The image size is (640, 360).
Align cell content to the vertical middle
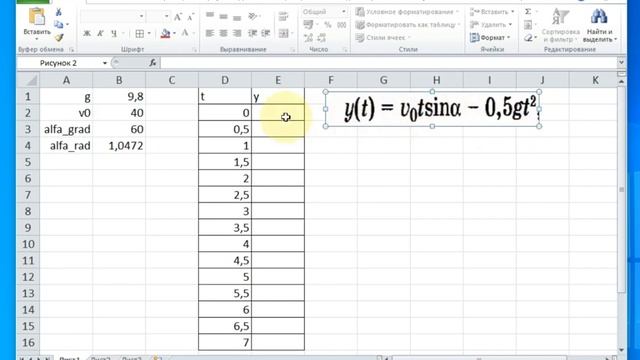click(223, 16)
